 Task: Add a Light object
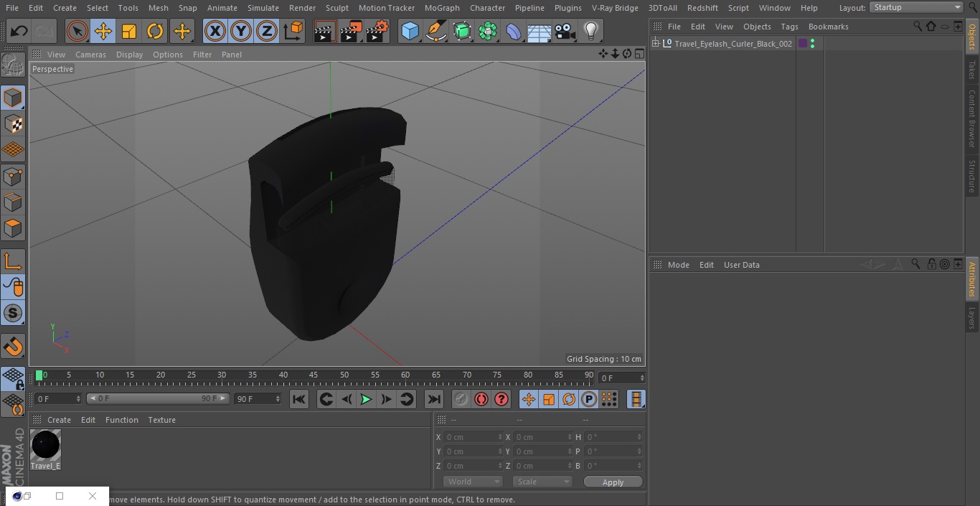590,32
